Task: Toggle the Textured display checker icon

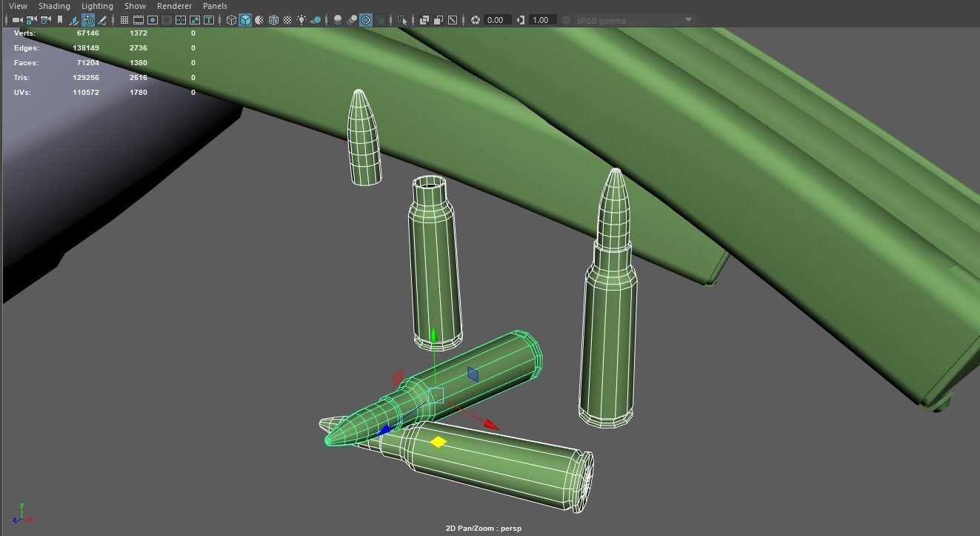Action: click(287, 20)
